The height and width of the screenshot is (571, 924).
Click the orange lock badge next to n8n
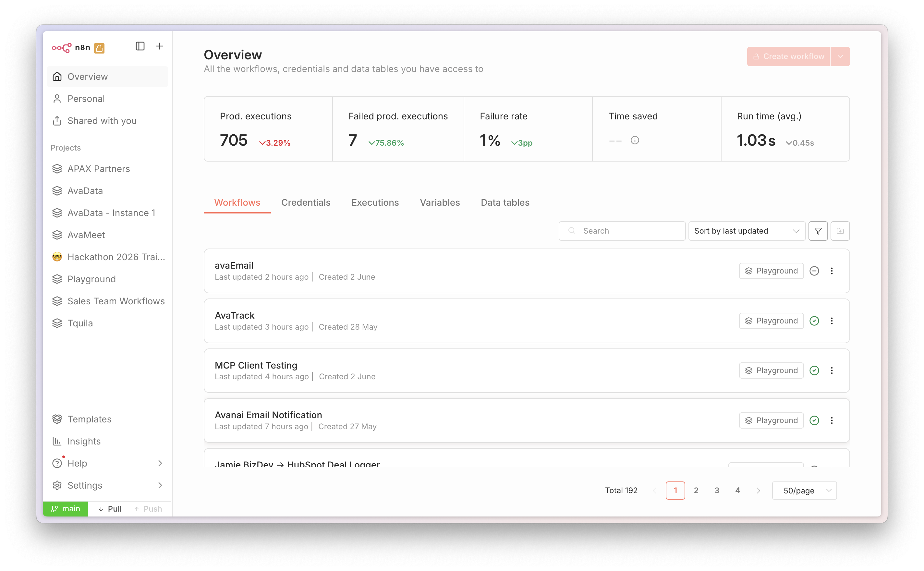tap(99, 48)
